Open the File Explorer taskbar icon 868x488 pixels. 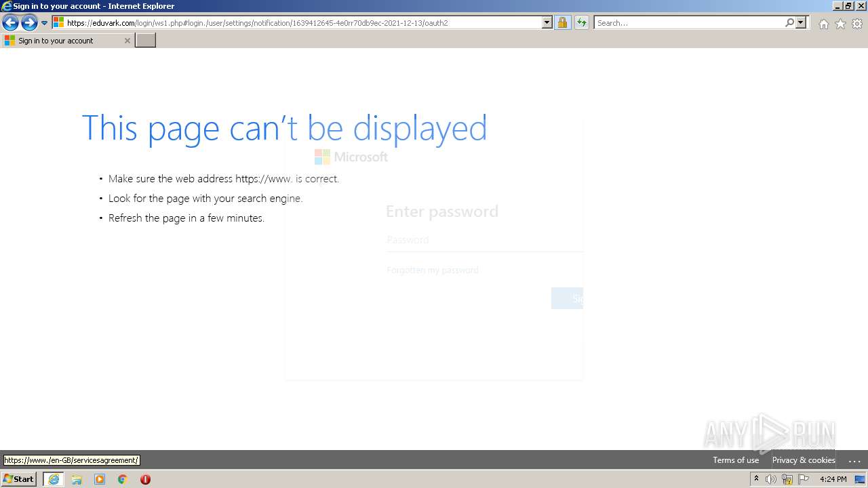(77, 479)
